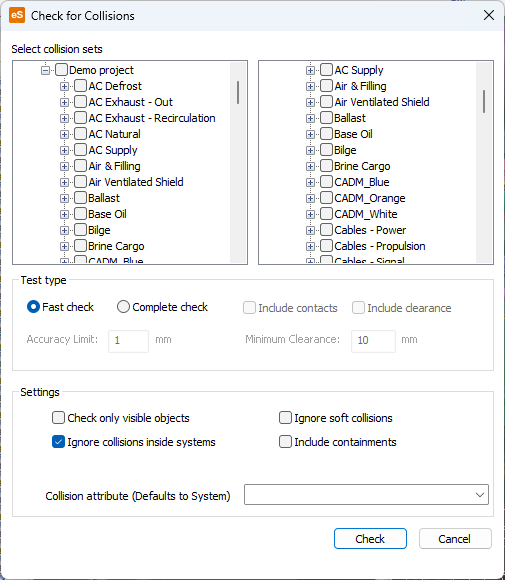Click the eS application icon in title bar

[17, 16]
